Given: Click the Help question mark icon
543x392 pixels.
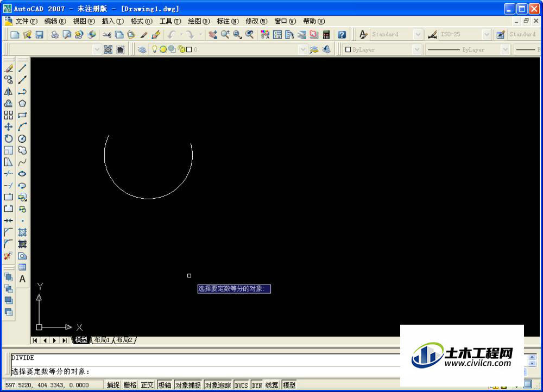Looking at the screenshot, I should tap(342, 34).
